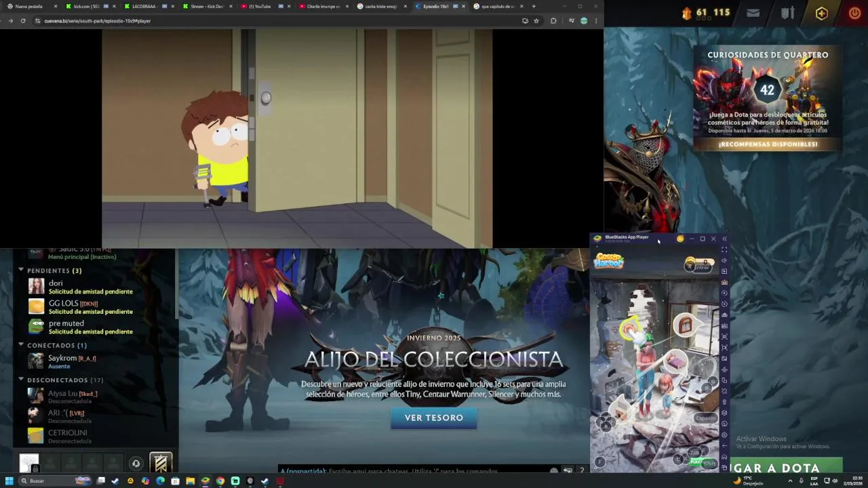Open Windows Start menu
The width and height of the screenshot is (868, 488).
pyautogui.click(x=9, y=481)
